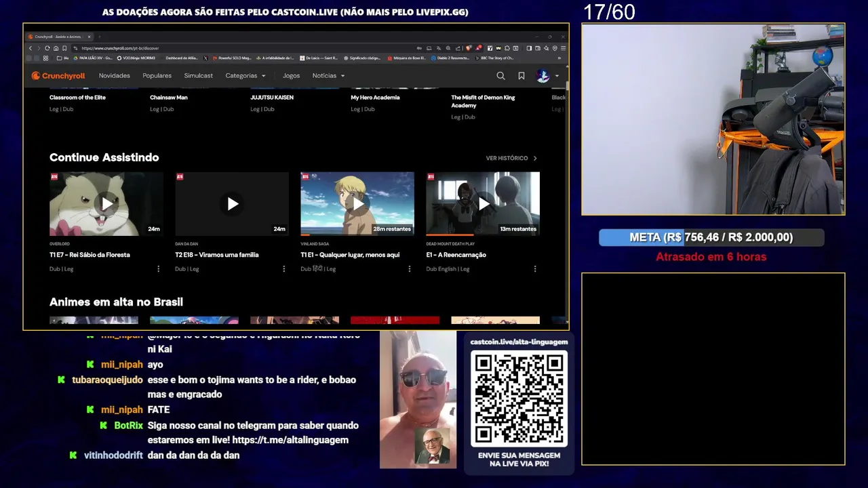868x488 pixels.
Task: Click the DAN DA DAN series label
Action: click(186, 244)
